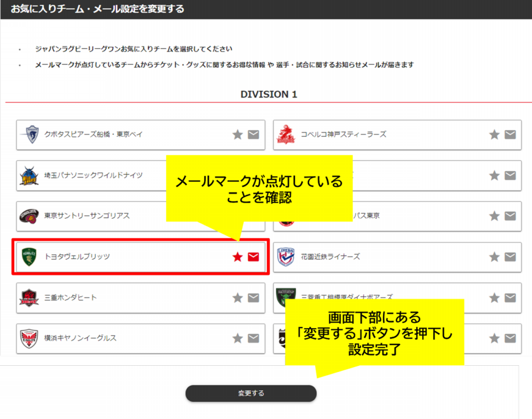Click the クボタスピアーズ team logo
Image resolution: width=532 pixels, height=419 pixels.
[x=30, y=134]
